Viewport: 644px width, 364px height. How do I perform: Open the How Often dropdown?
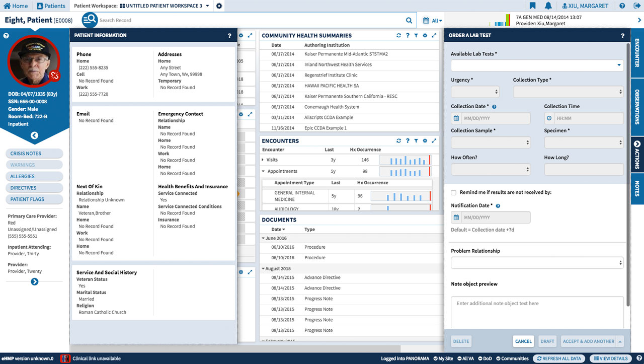[491, 169]
